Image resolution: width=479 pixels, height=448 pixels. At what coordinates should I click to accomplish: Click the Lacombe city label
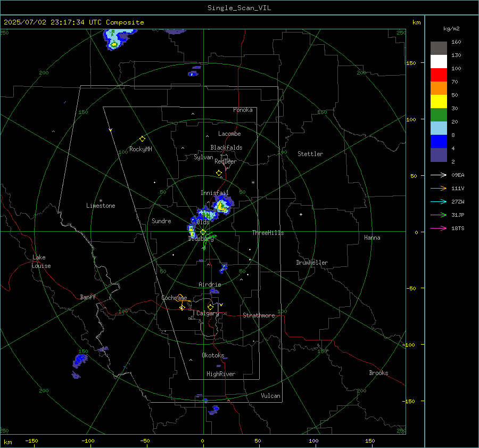click(229, 134)
